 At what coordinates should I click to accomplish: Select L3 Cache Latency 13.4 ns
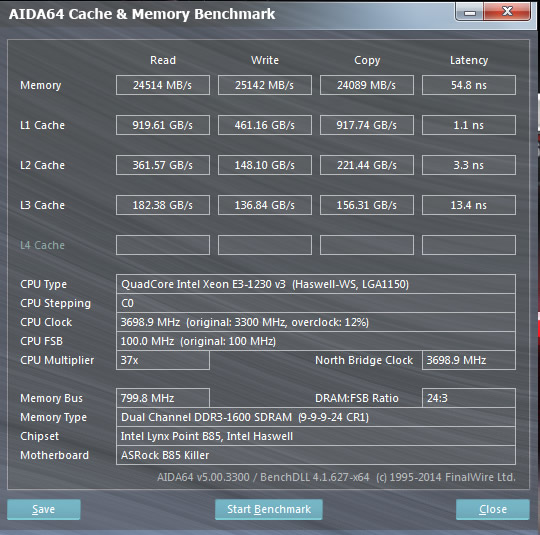(469, 205)
